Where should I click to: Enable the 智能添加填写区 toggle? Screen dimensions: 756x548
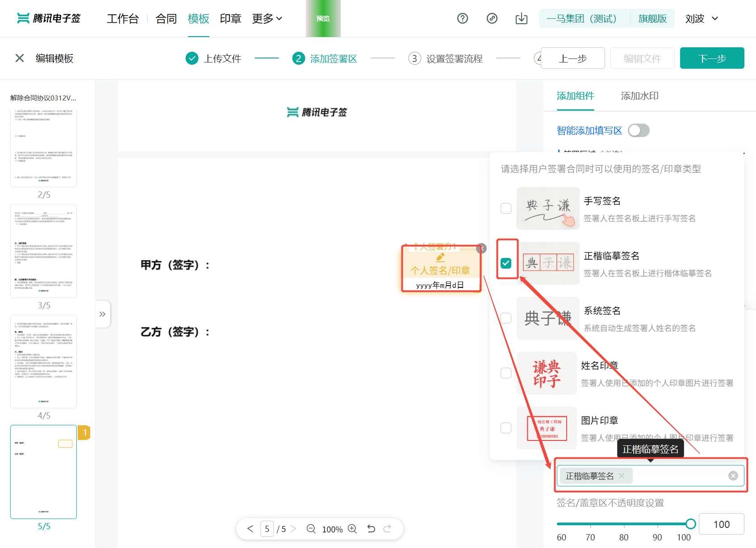pos(639,130)
